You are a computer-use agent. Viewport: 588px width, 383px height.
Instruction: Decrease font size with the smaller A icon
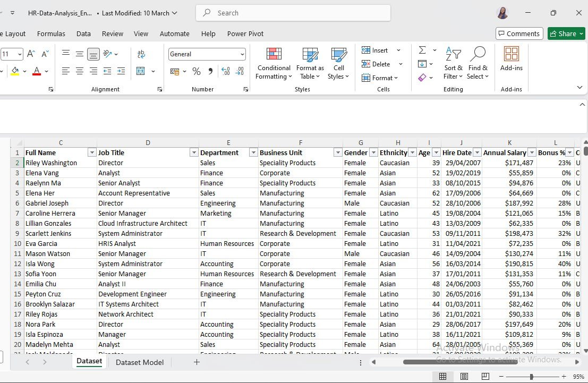(45, 54)
